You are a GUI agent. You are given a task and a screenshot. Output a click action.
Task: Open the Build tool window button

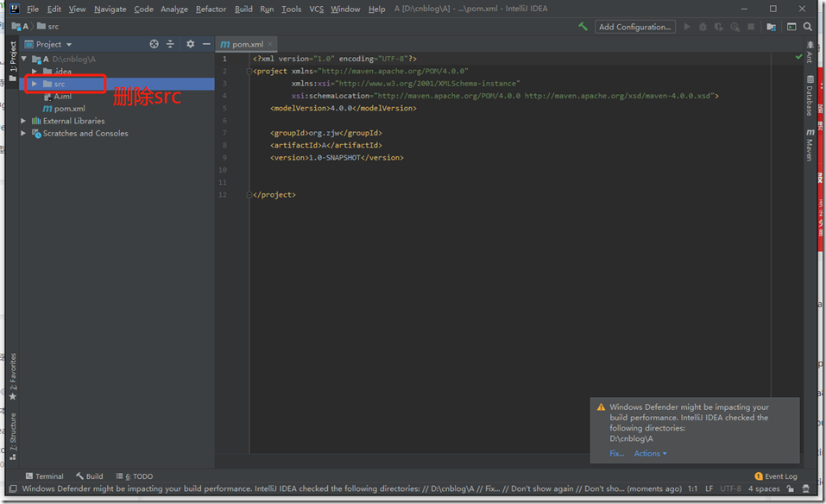click(90, 476)
